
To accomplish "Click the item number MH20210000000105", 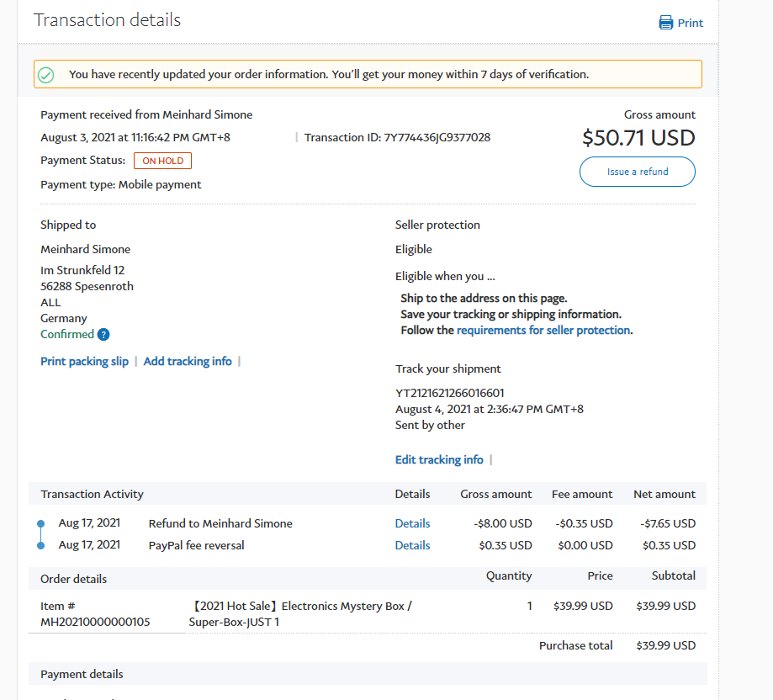I will pos(95,622).
